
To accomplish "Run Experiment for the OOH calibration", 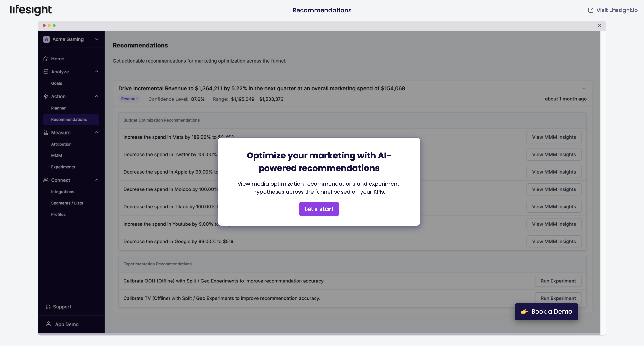I will 558,281.
